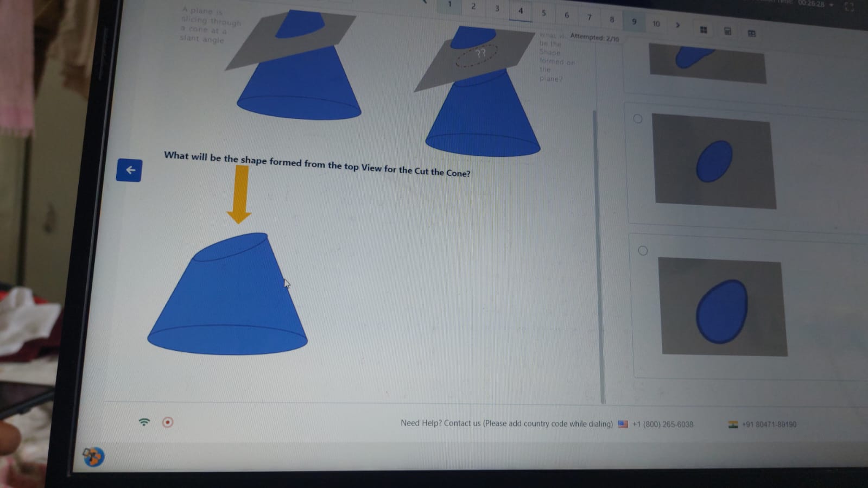Click the 'What will be the shape formed' question text
The width and height of the screenshot is (868, 488).
(317, 164)
